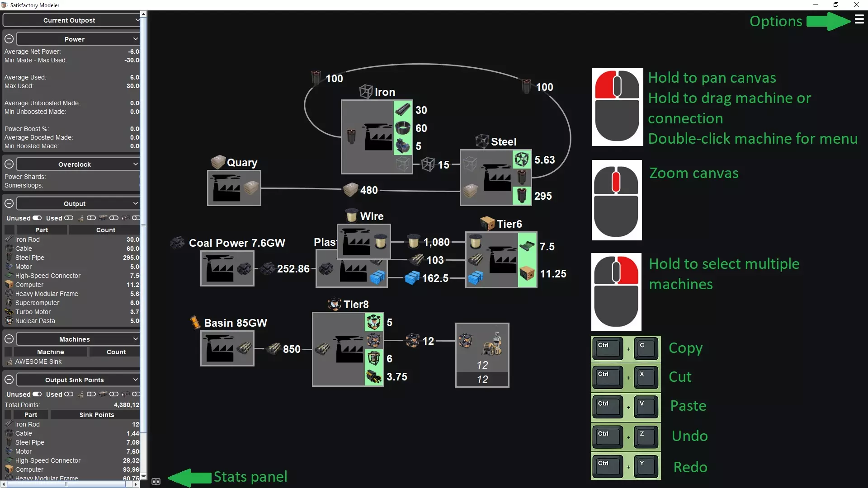Sort by Count column in Output table
The width and height of the screenshot is (868, 488).
tap(105, 230)
